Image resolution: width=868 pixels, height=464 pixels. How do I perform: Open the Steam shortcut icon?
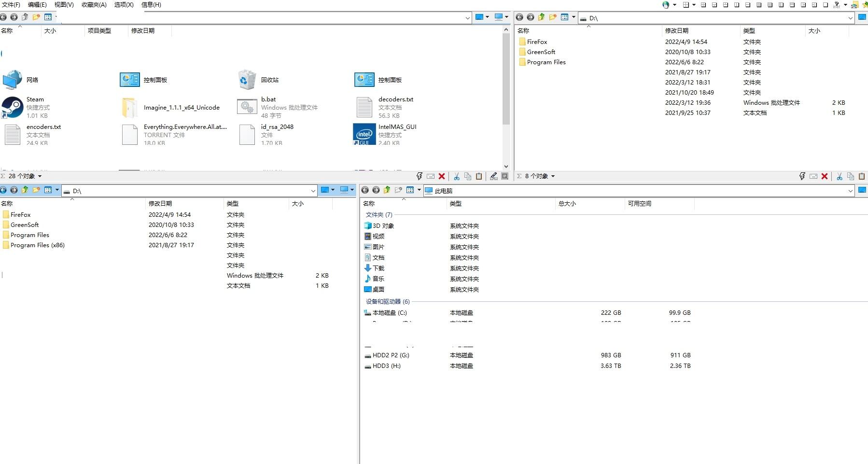[x=13, y=107]
